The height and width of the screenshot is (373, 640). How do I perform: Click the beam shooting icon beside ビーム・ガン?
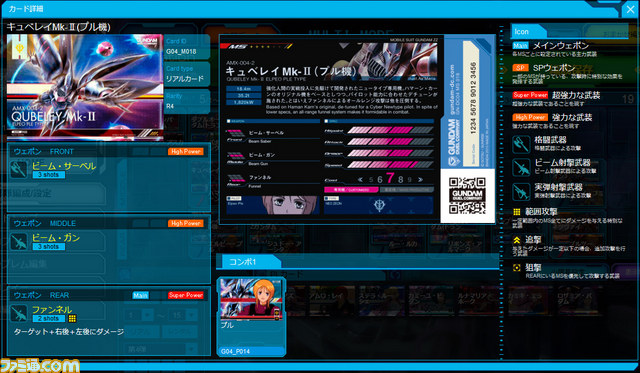19,242
